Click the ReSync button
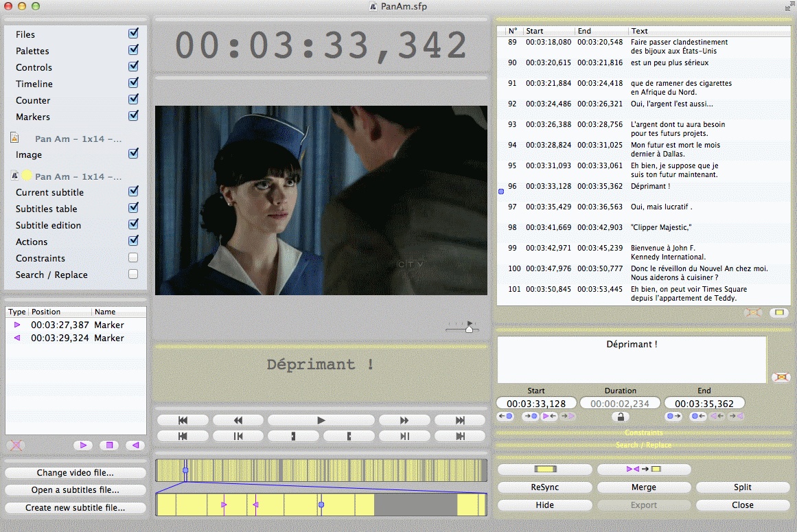 pyautogui.click(x=545, y=487)
